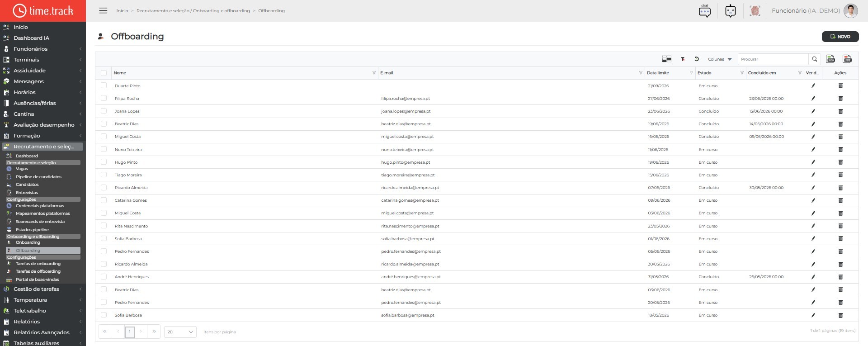Open the items-per-page dropdown showing 20
The image size is (868, 346).
point(180,332)
